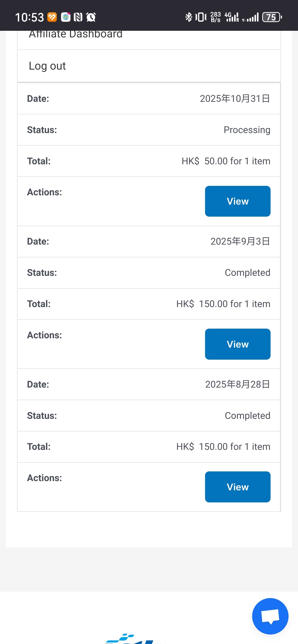
Task: Open the Affiliate Dashboard menu item
Action: pos(76,35)
